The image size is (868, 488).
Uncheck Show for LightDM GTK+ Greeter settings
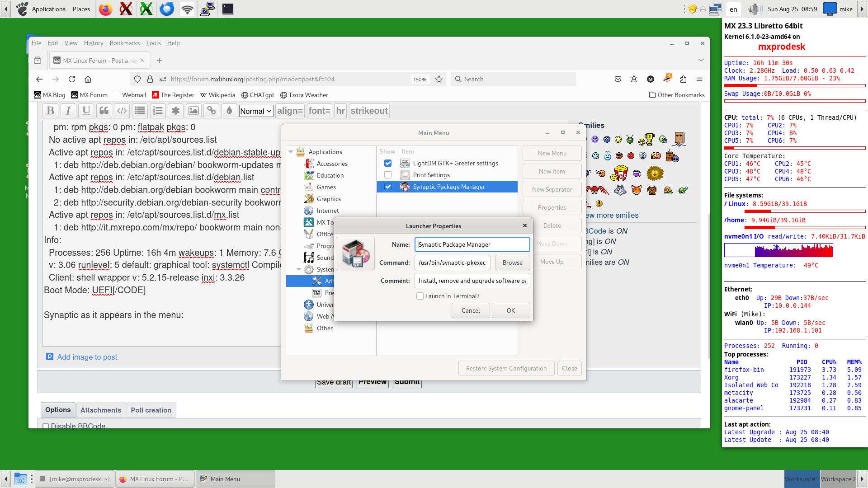coord(387,163)
